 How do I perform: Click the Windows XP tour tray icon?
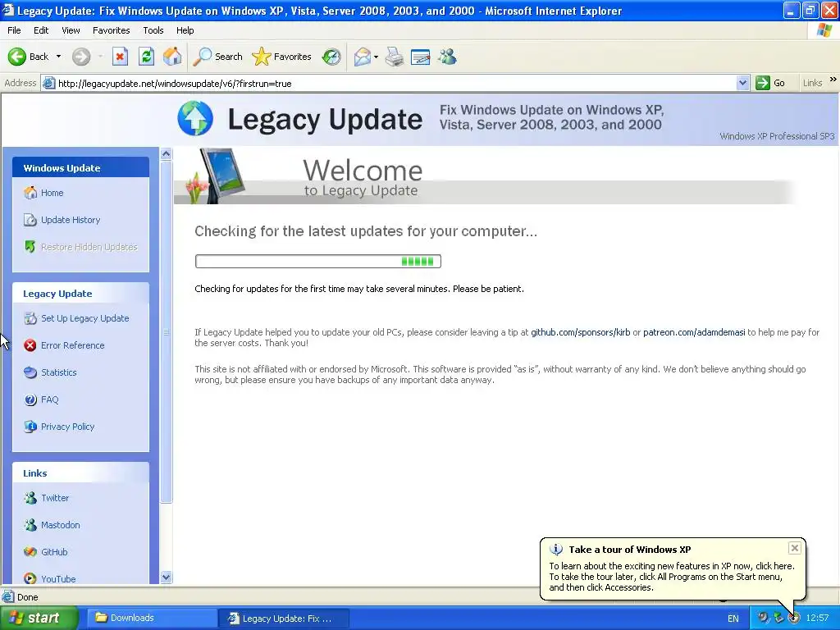coord(793,619)
